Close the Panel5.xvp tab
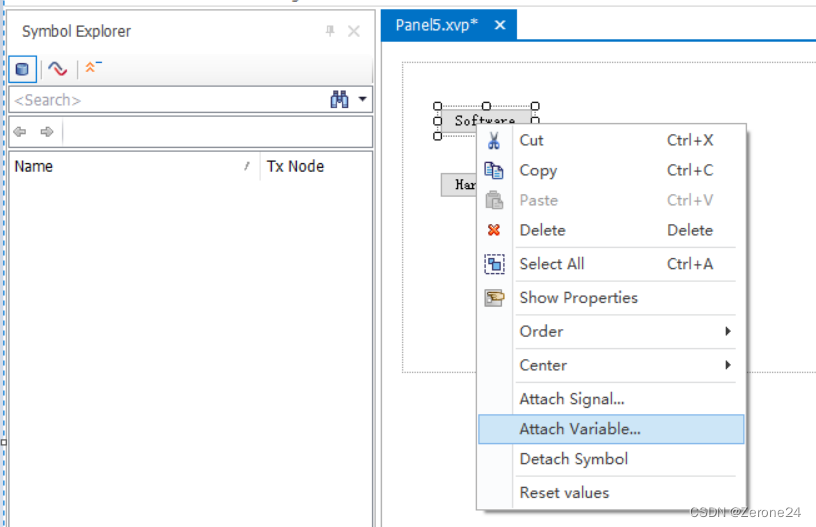 point(500,25)
